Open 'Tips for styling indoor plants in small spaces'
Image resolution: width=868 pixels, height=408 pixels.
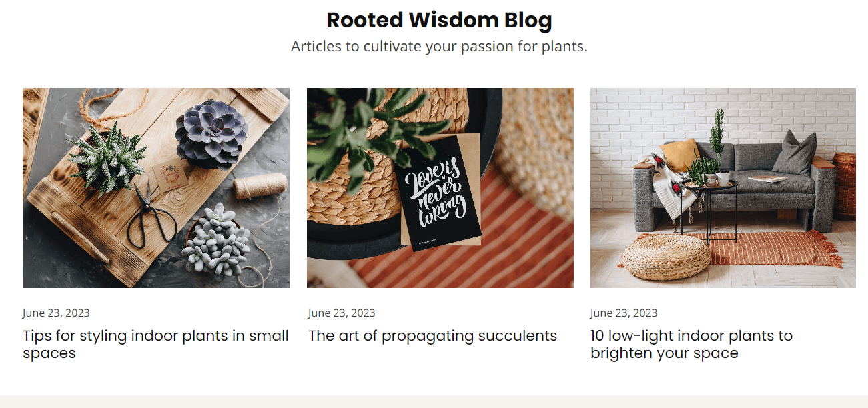point(155,344)
